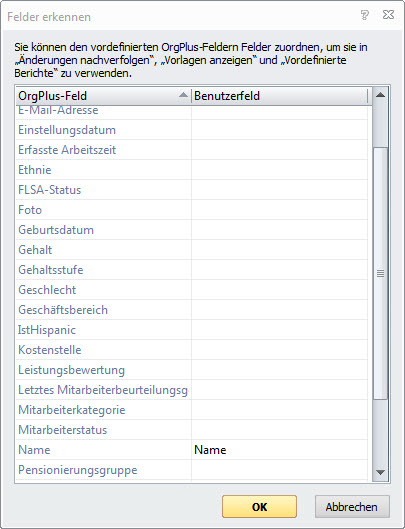Select the Kostenstelle row
The image size is (405, 529).
pos(192,350)
